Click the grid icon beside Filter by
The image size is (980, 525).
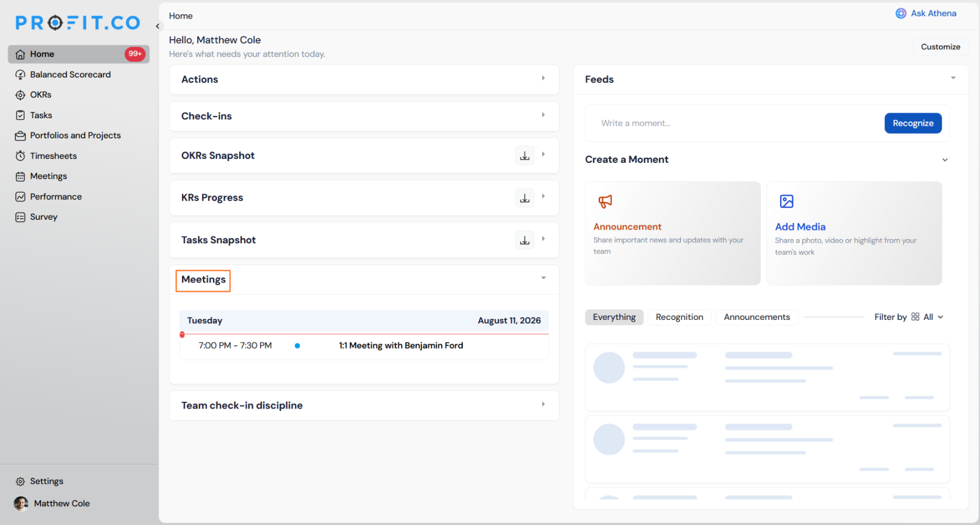pos(915,317)
